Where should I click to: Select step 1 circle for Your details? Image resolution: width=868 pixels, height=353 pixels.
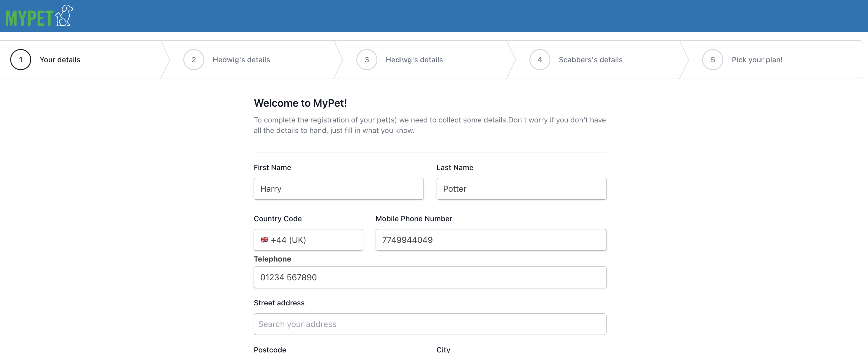[x=20, y=60]
